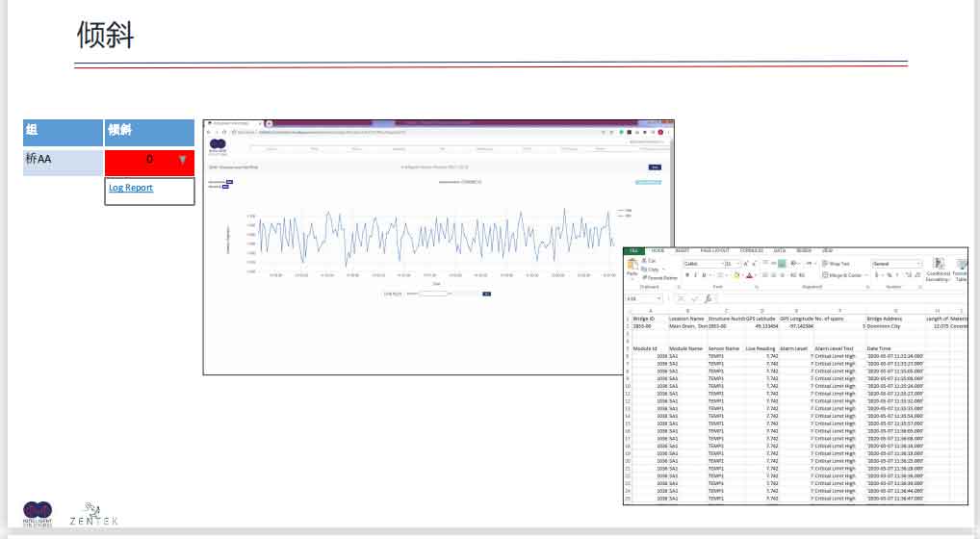Click the red Font Color icon
This screenshot has width=980, height=539.
749,275
